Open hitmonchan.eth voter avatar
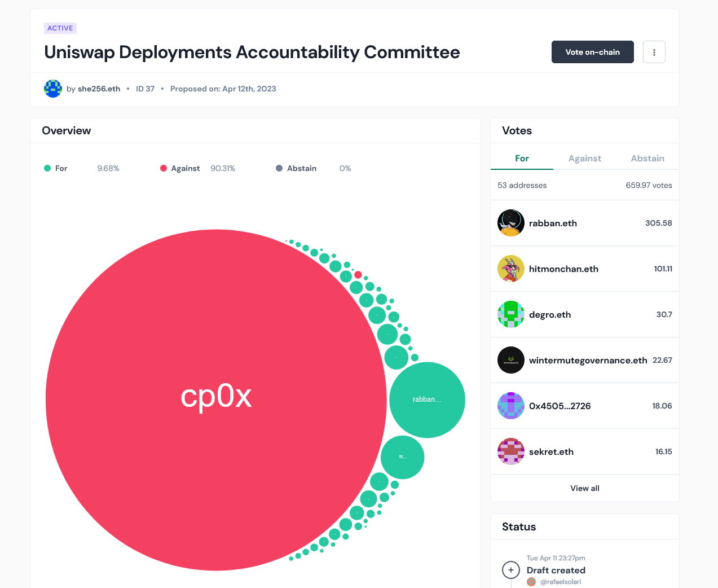The width and height of the screenshot is (718, 588). click(511, 269)
